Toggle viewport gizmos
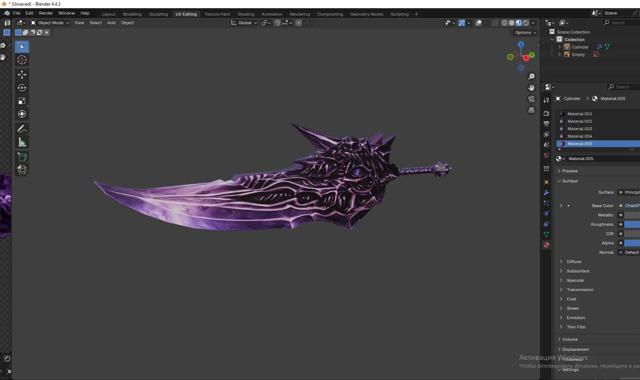This screenshot has height=380, width=640. click(462, 23)
